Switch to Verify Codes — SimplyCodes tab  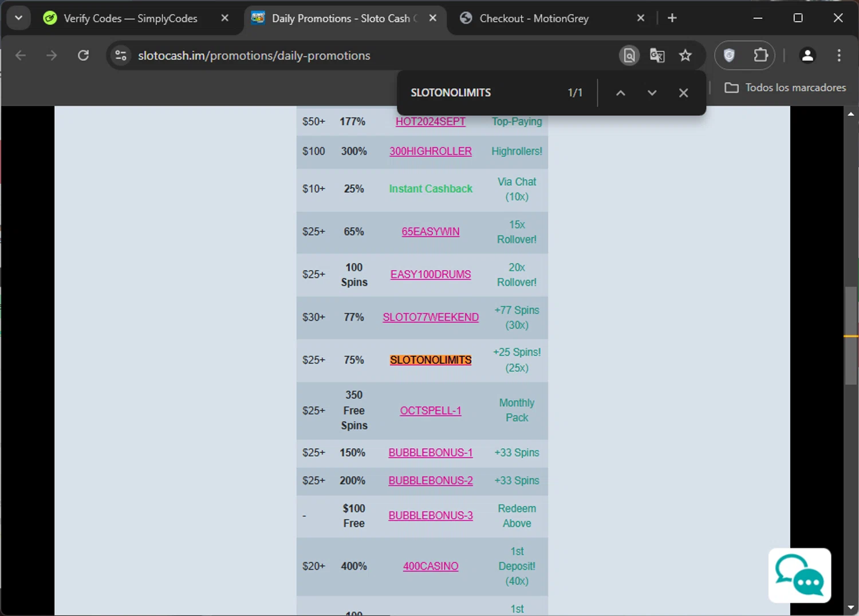[x=131, y=18]
